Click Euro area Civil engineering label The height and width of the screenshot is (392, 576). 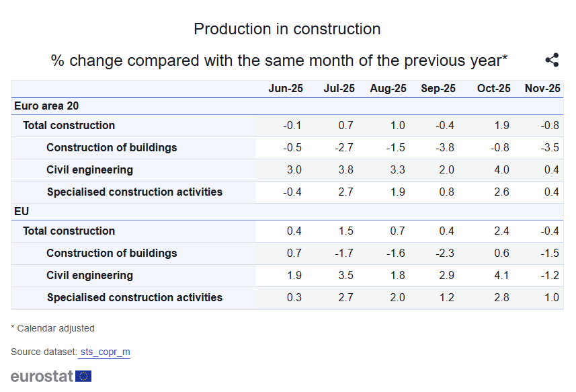(89, 170)
